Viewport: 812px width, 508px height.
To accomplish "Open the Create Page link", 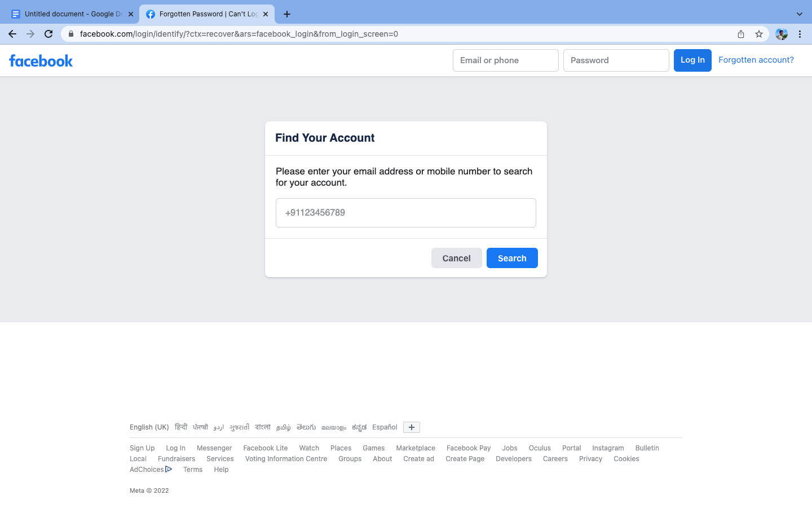I will tap(465, 459).
